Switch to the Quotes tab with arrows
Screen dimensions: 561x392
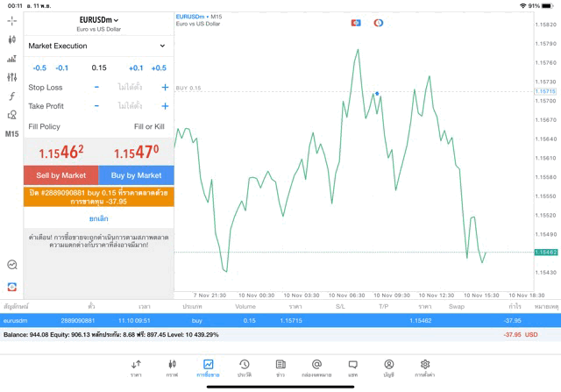pyautogui.click(x=136, y=367)
